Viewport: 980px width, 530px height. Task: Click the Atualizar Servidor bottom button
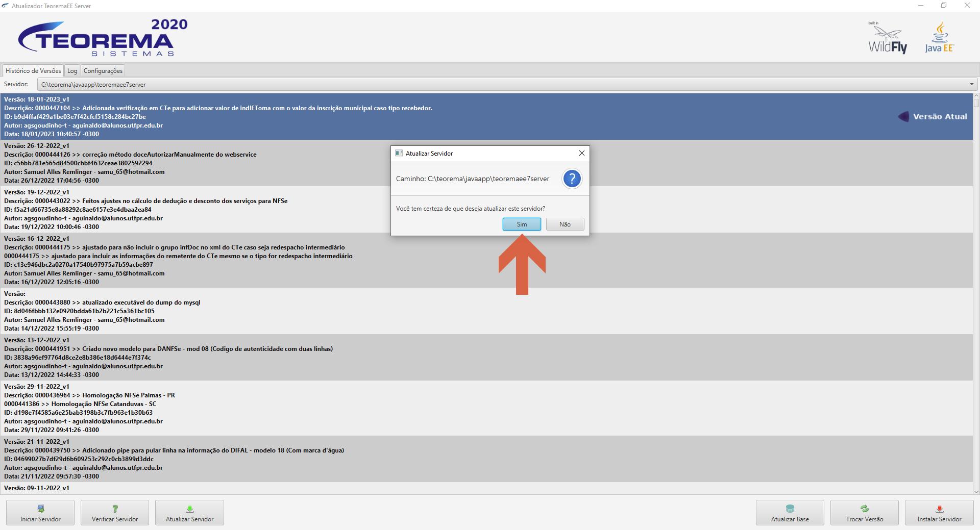189,513
